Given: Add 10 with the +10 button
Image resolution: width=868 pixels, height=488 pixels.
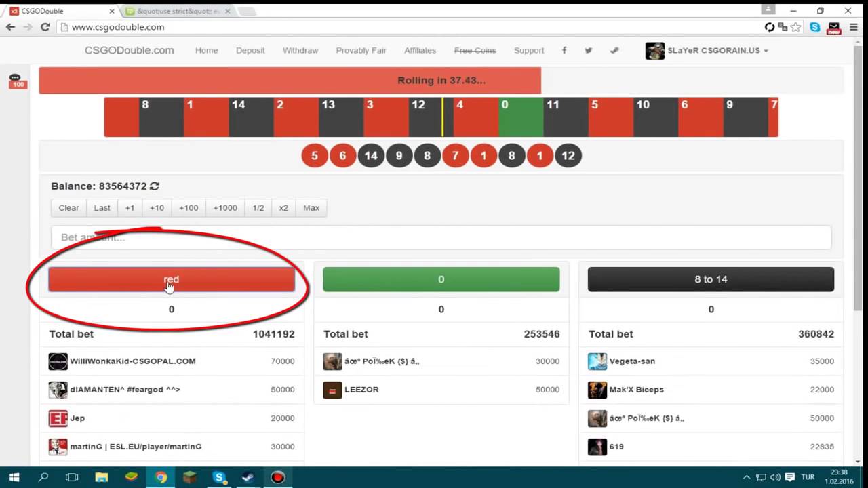Looking at the screenshot, I should click(x=157, y=208).
